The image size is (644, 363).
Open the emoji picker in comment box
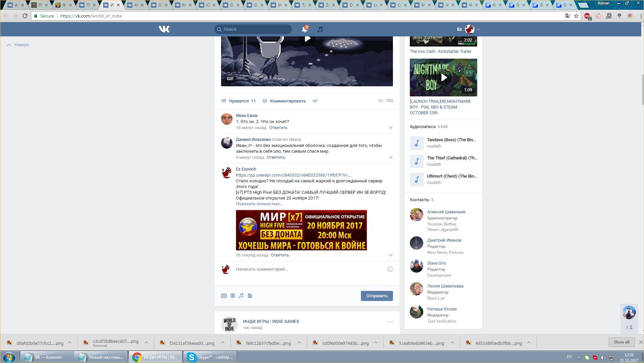tap(390, 269)
